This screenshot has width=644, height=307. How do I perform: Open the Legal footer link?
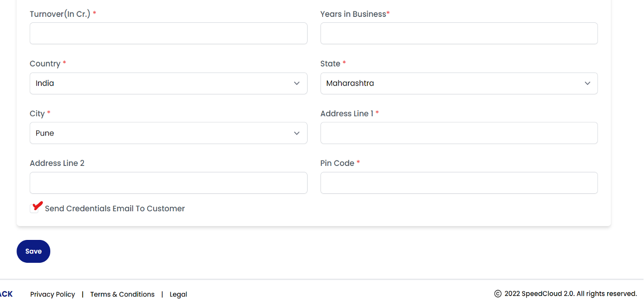tap(178, 294)
